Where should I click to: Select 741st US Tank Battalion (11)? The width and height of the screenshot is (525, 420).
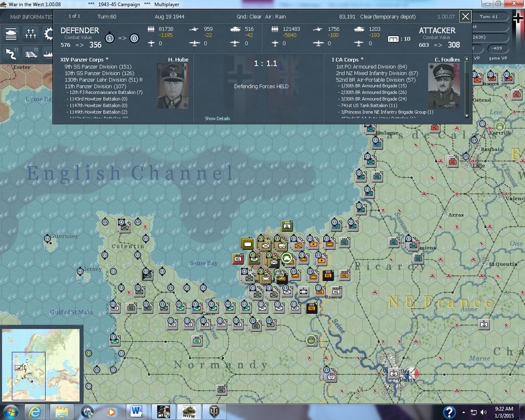pyautogui.click(x=369, y=105)
